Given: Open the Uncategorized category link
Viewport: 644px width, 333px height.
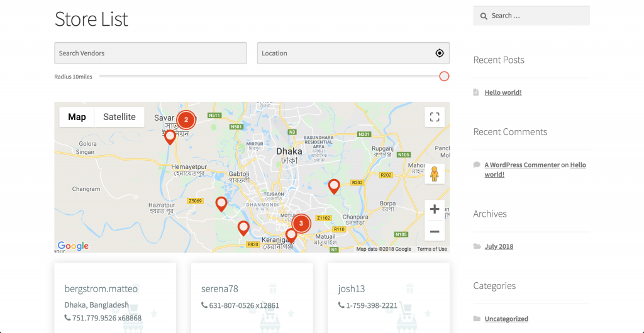Looking at the screenshot, I should click(x=506, y=319).
